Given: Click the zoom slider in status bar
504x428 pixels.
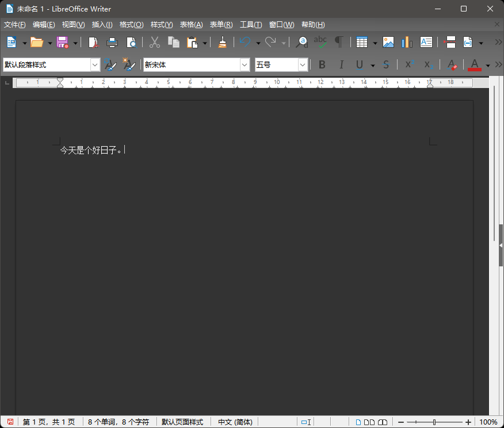Looking at the screenshot, I should tap(434, 422).
